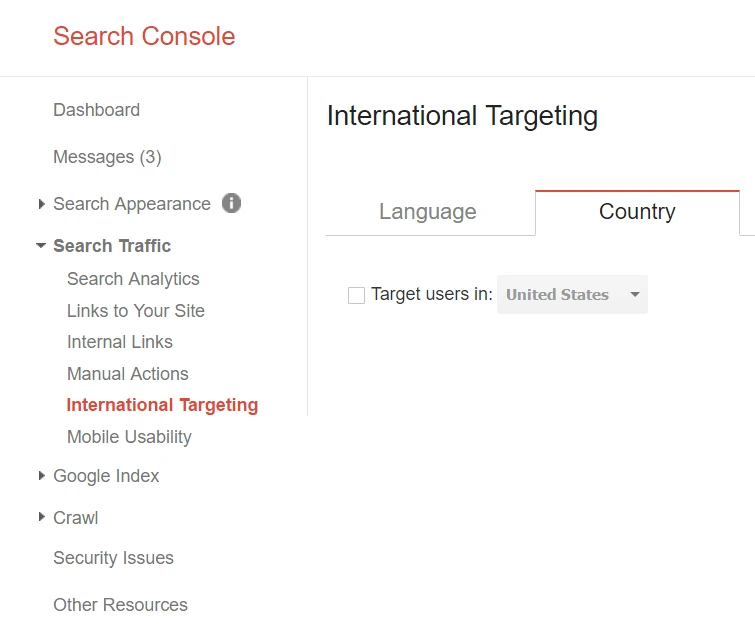Switch to the Language tab
Screen dimensions: 755x635
click(x=428, y=212)
